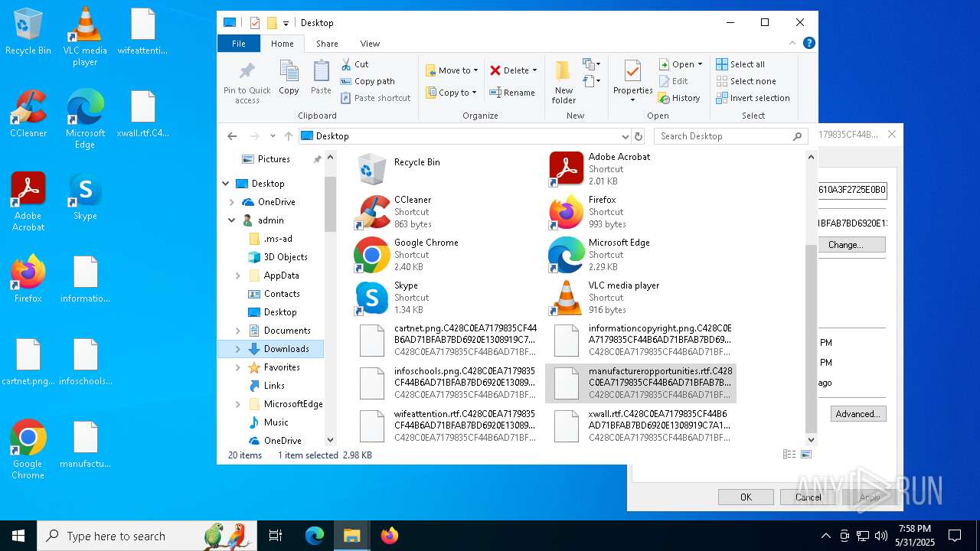
Task: Select xwall.rtf file in Explorer list
Action: [x=641, y=426]
